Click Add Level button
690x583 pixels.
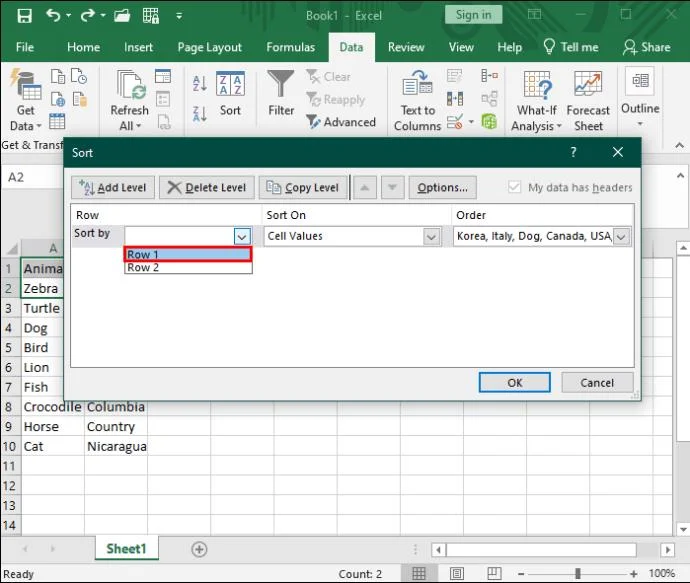(112, 187)
